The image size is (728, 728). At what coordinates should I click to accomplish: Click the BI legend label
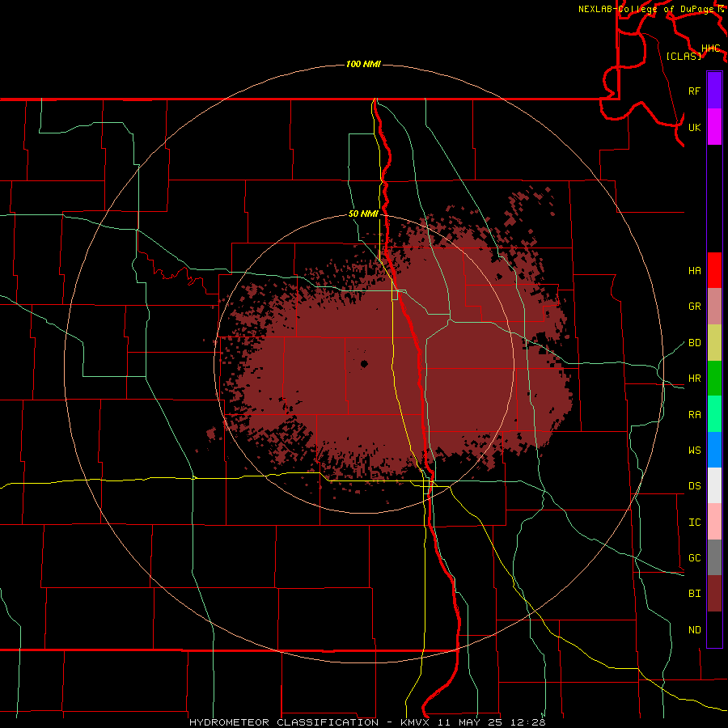(694, 594)
